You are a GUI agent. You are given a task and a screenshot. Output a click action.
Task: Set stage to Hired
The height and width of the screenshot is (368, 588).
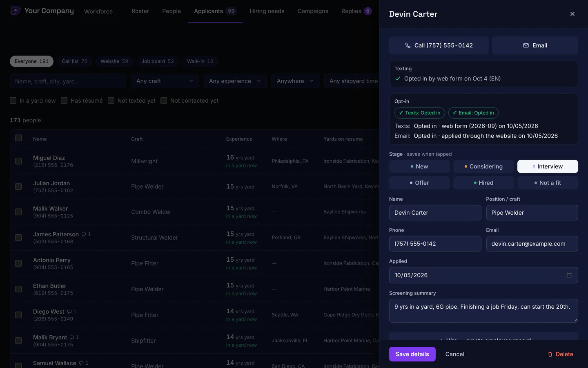(x=483, y=183)
